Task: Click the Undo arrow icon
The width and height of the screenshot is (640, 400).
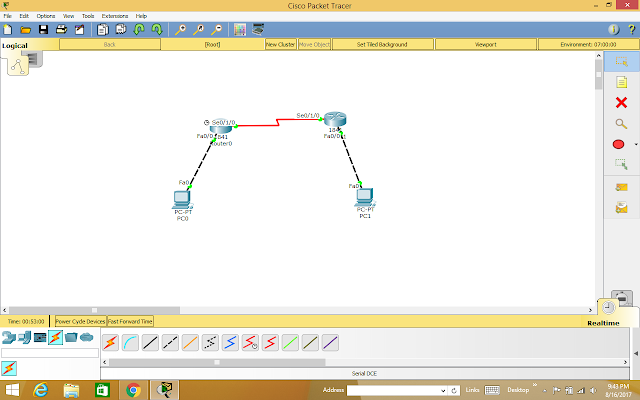Action: tap(139, 29)
